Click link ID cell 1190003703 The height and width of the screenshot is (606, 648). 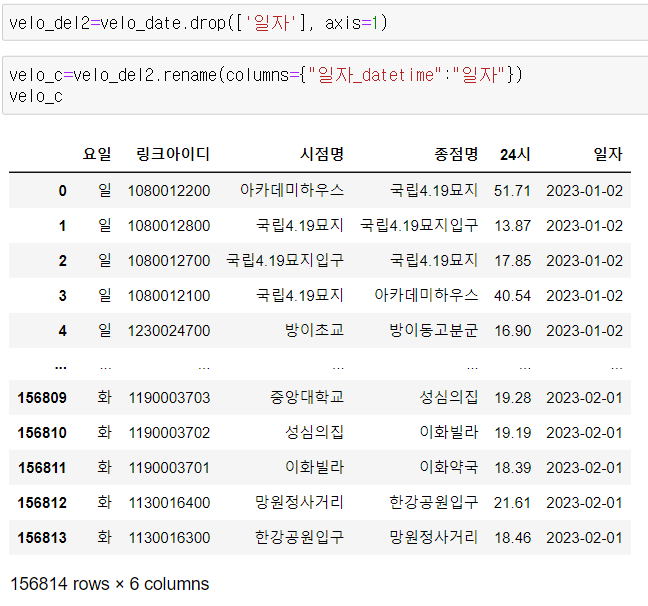(x=169, y=398)
